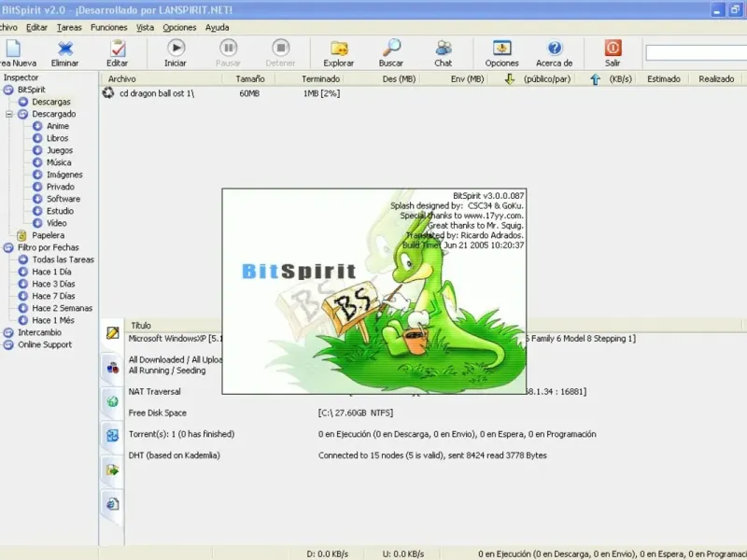Click the red-blue figures icon in bottom panel
Image resolution: width=747 pixels, height=560 pixels.
coord(112,367)
